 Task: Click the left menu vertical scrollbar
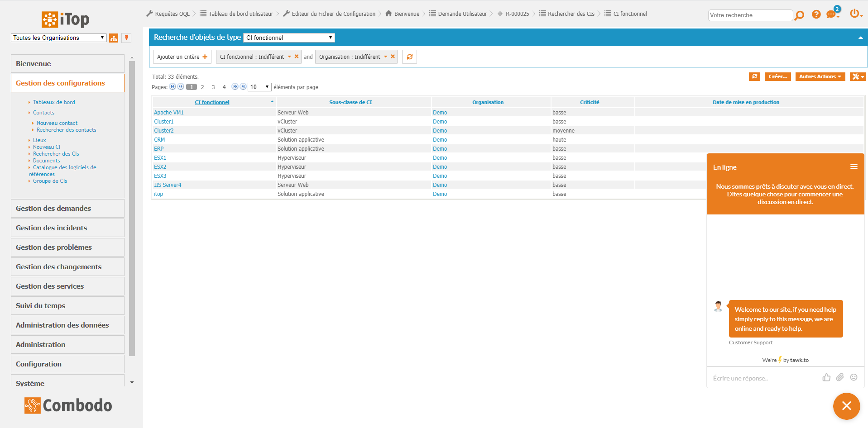click(x=132, y=208)
